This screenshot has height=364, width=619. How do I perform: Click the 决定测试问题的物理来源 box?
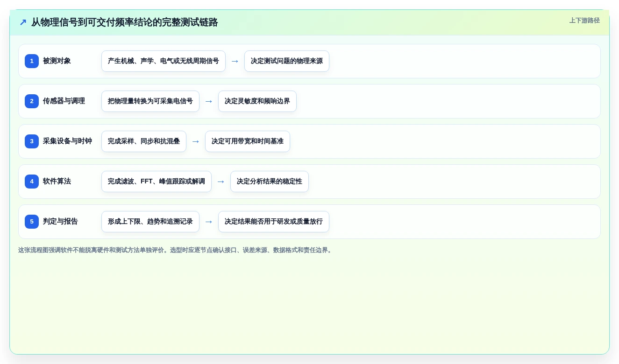click(287, 61)
